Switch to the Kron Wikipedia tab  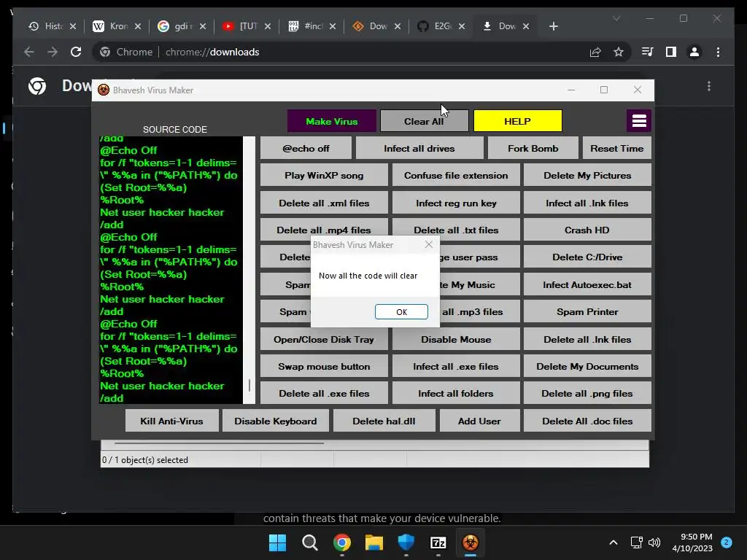tap(117, 26)
